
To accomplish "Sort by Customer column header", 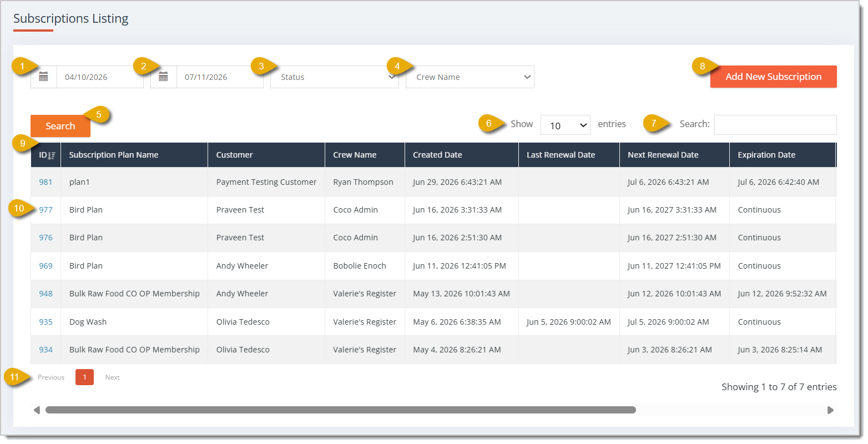I will click(x=266, y=155).
